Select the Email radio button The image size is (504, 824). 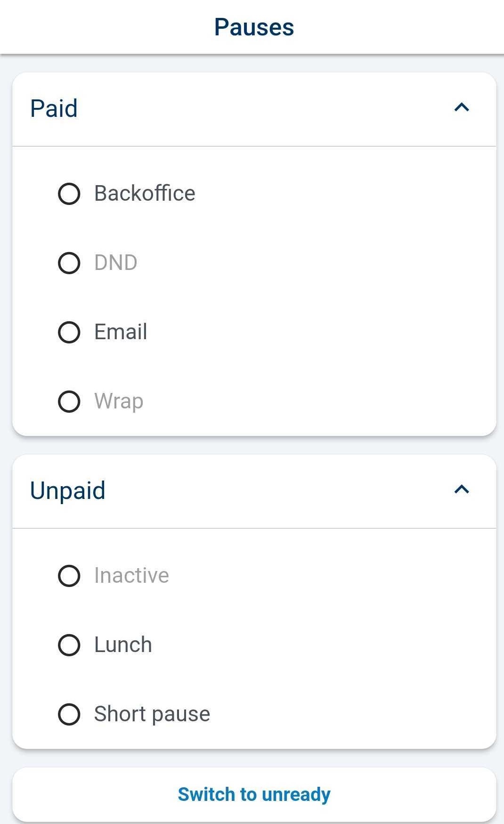(69, 332)
